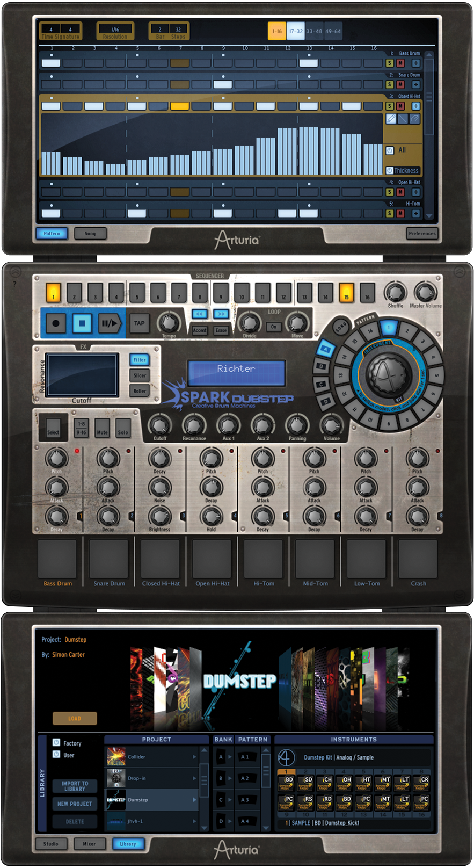
Task: Toggle the All power button in the automation editor
Action: [x=390, y=150]
